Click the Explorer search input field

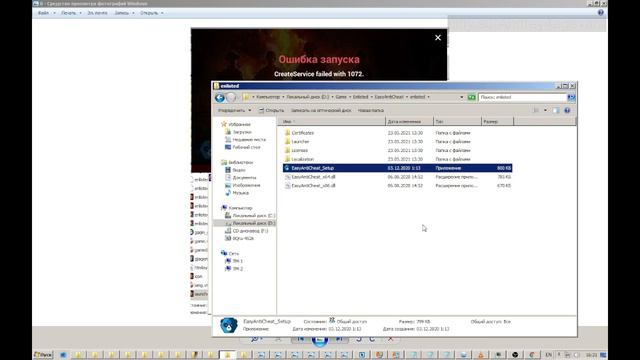[x=522, y=97]
